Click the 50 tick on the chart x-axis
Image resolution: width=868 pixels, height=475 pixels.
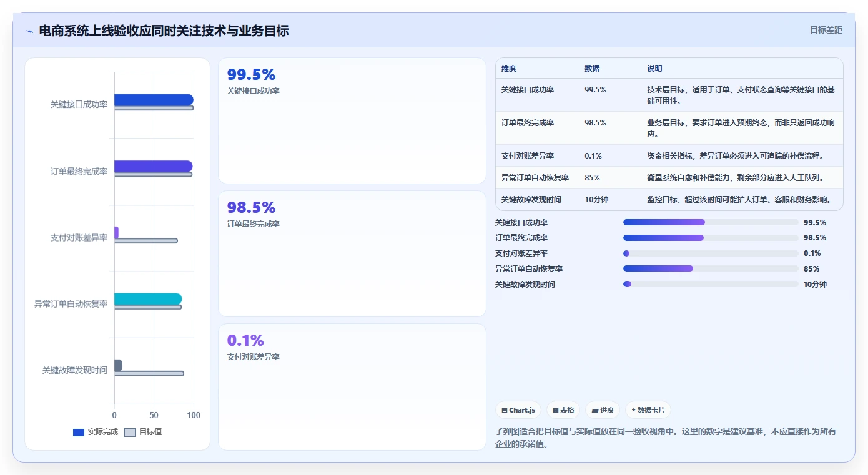pyautogui.click(x=154, y=415)
